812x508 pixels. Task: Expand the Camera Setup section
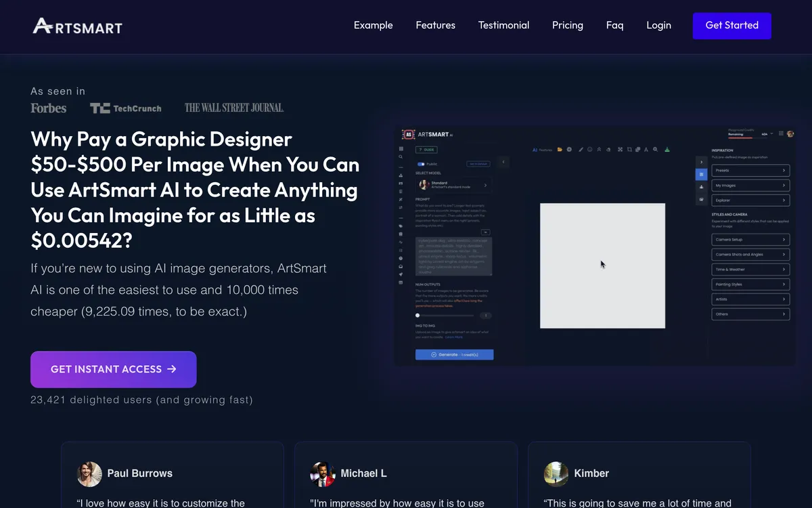(750, 240)
